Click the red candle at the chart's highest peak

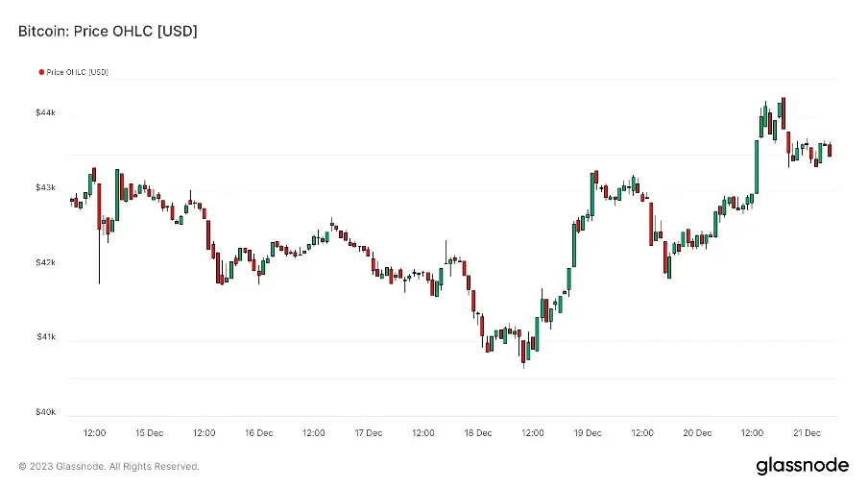(x=784, y=113)
